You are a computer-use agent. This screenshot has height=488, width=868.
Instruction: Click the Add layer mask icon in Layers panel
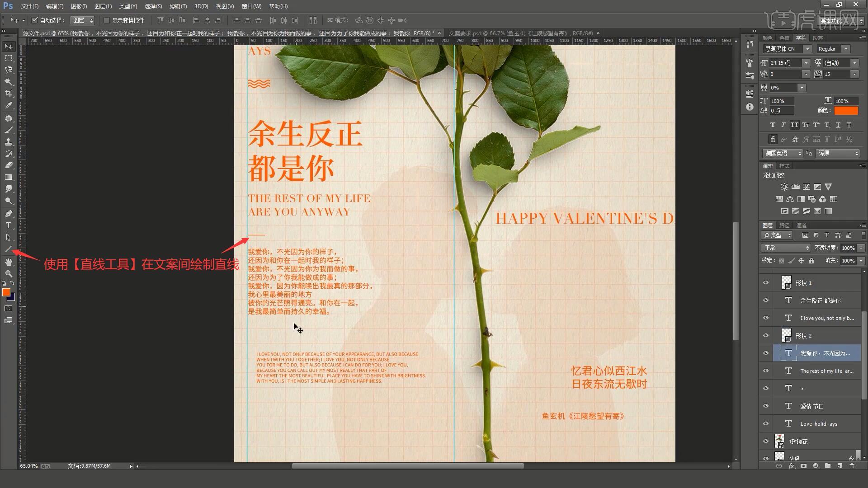(803, 466)
